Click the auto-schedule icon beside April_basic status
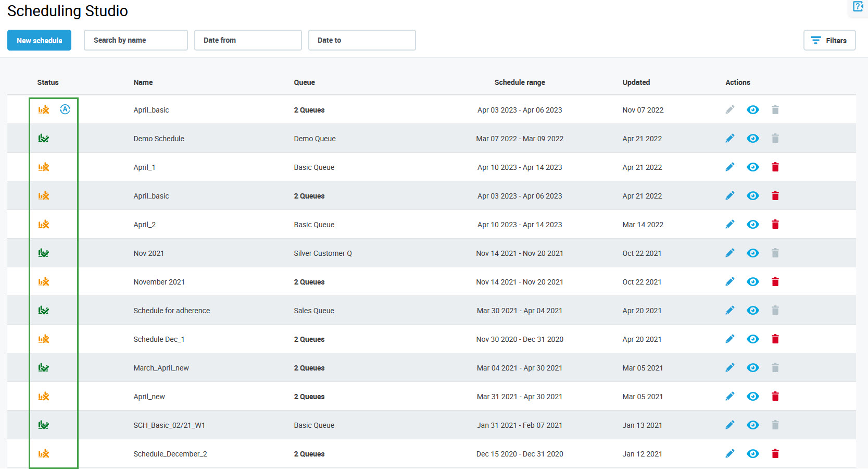Viewport: 868px width, 469px height. point(65,109)
